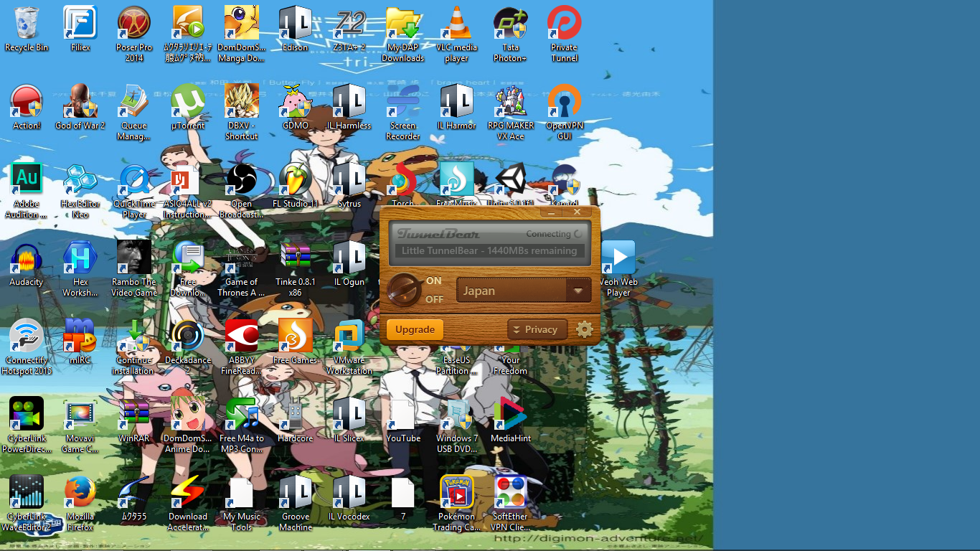The width and height of the screenshot is (980, 551).
Task: Select the VMware Workstation icon
Action: pyautogui.click(x=349, y=347)
